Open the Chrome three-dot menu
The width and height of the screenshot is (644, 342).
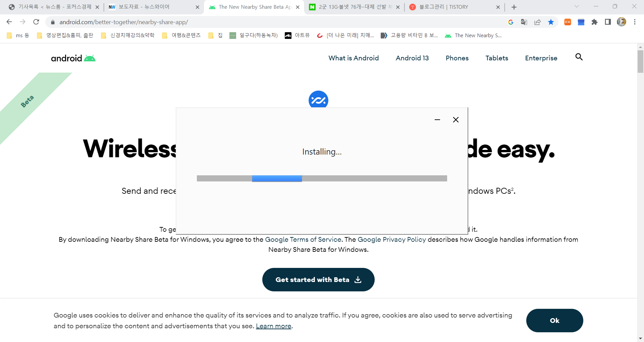635,22
